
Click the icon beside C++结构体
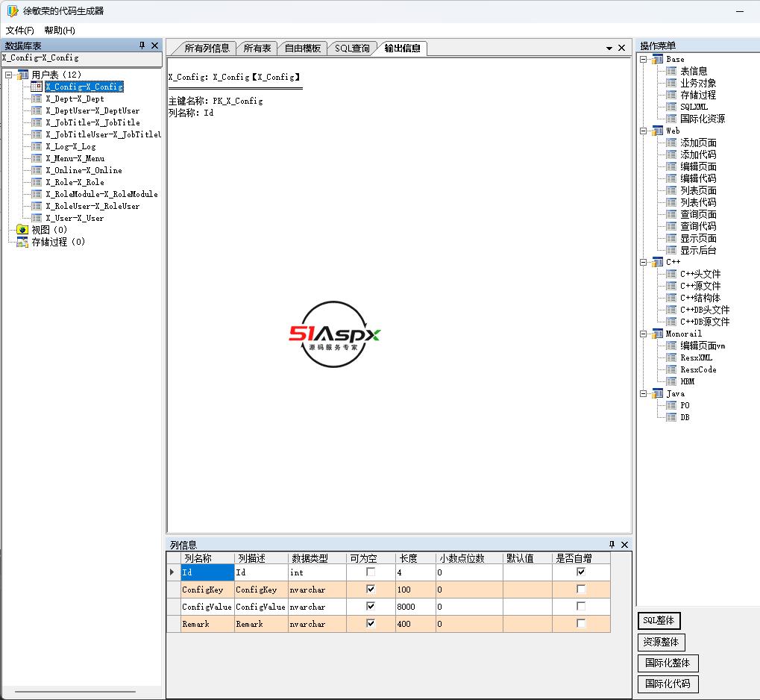coord(671,298)
